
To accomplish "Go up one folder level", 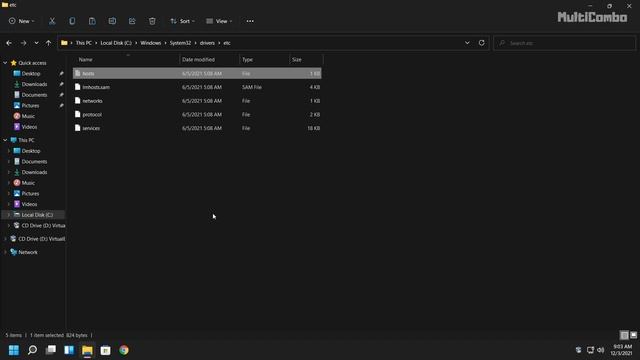I will [48, 43].
